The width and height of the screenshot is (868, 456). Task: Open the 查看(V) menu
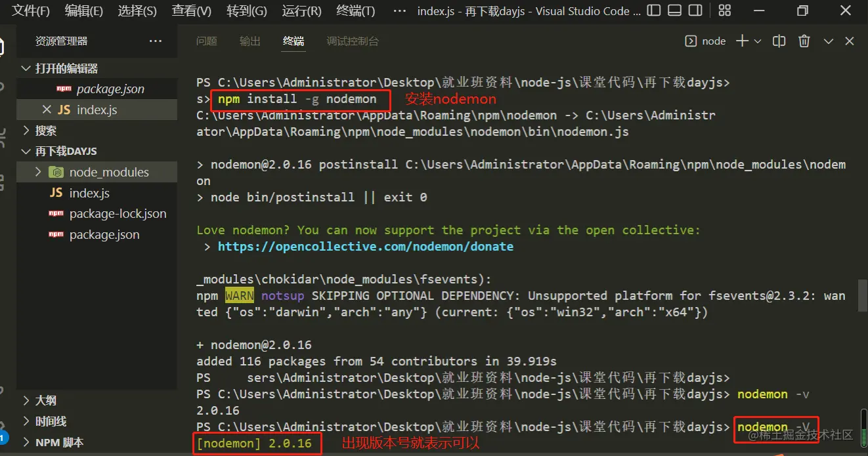[x=192, y=11]
